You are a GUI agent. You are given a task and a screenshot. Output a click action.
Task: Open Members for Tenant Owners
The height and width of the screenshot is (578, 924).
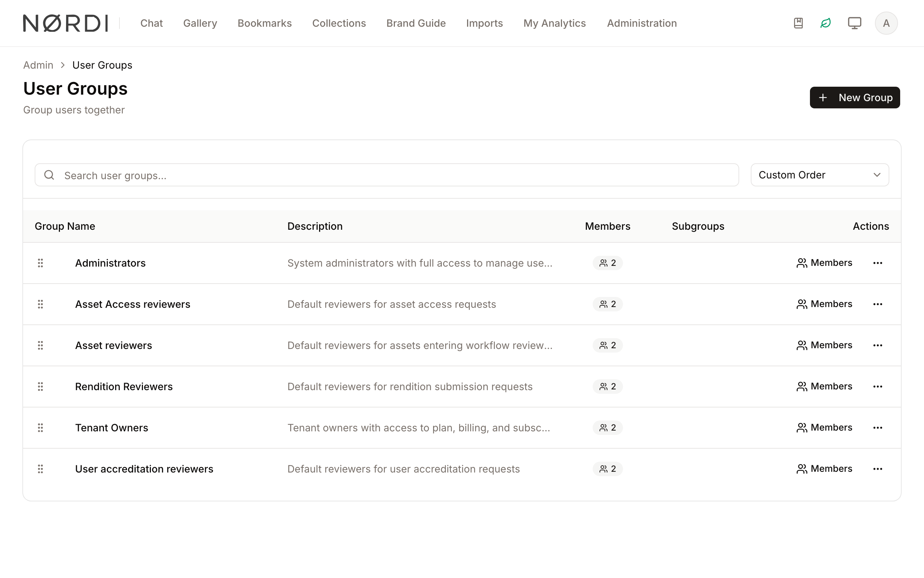pos(824,428)
